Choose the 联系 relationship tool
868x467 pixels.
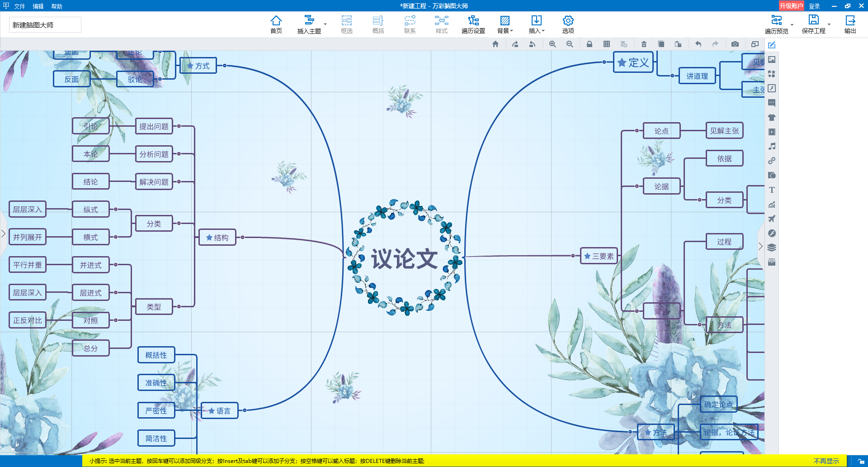tap(410, 24)
